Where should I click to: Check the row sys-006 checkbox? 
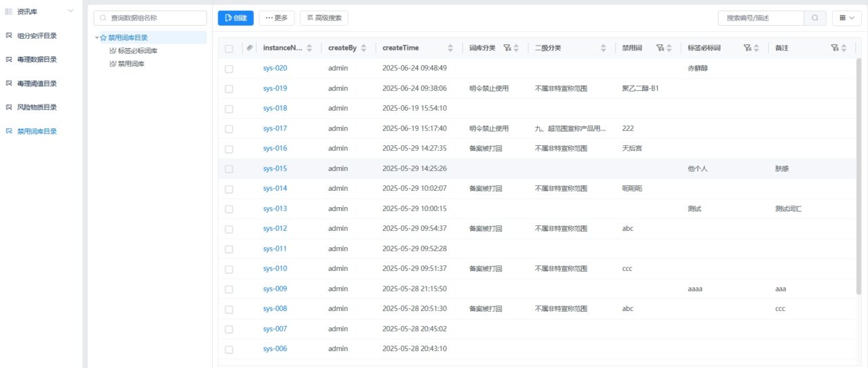click(229, 349)
